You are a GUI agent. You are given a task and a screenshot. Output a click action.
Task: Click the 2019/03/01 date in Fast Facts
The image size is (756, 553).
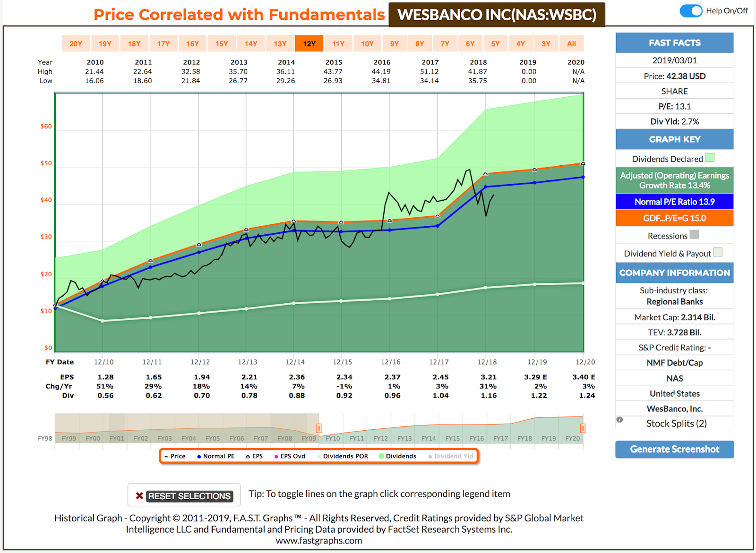click(675, 60)
